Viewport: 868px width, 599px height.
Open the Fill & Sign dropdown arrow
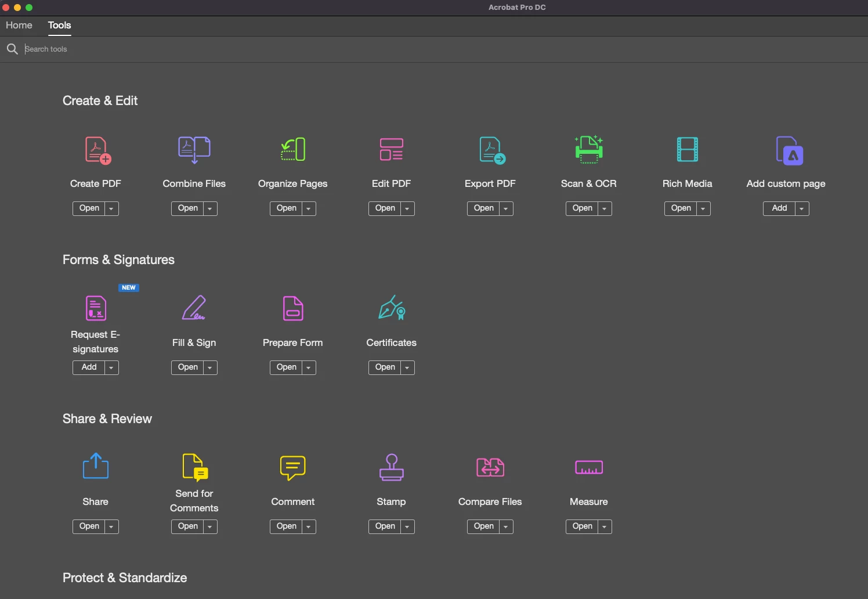pos(210,367)
